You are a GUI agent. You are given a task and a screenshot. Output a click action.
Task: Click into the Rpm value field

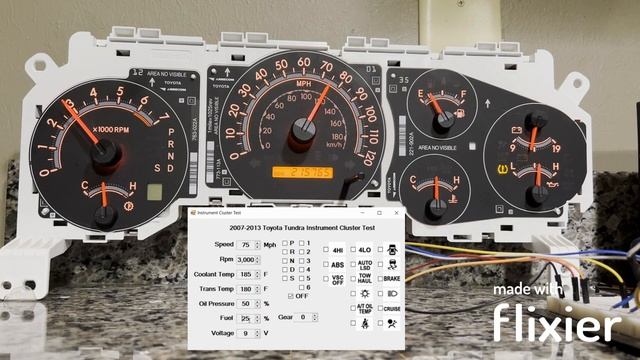click(245, 260)
